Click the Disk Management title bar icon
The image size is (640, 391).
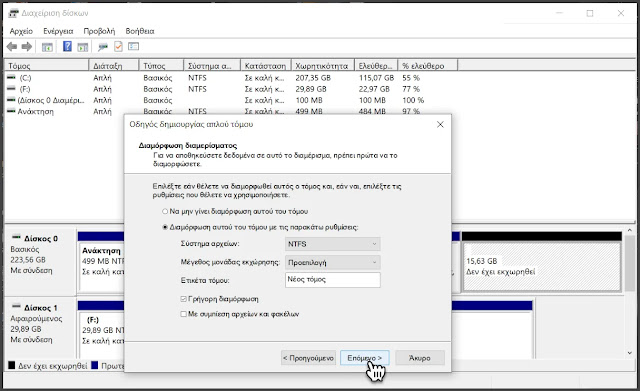(x=13, y=13)
